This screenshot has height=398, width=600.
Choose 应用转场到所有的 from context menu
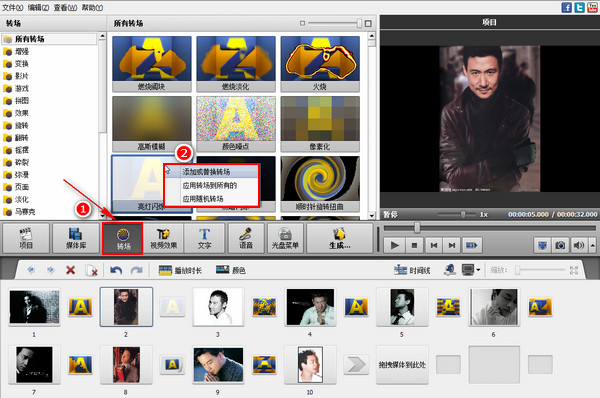click(211, 185)
